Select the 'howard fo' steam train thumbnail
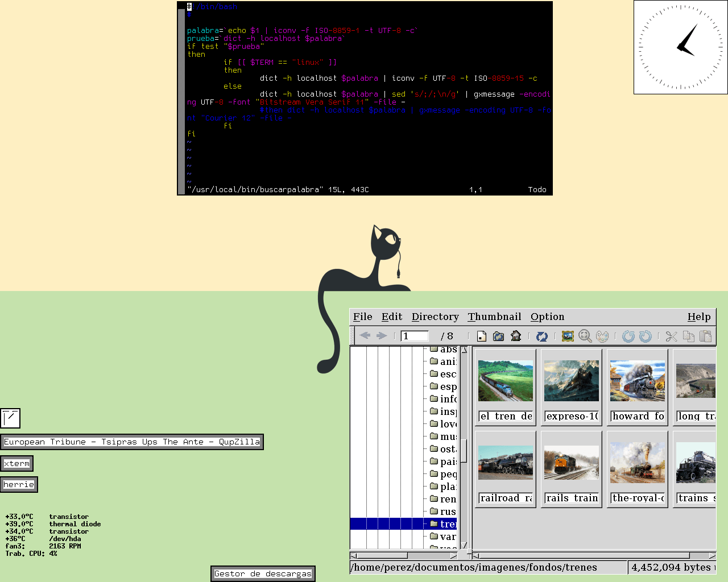The image size is (728, 582). pos(638,381)
